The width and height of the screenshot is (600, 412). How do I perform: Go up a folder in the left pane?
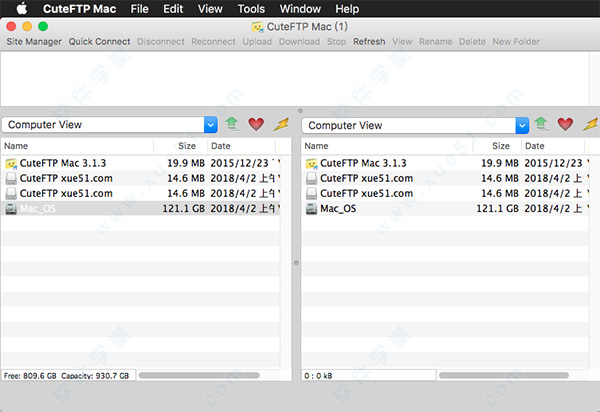tap(232, 124)
